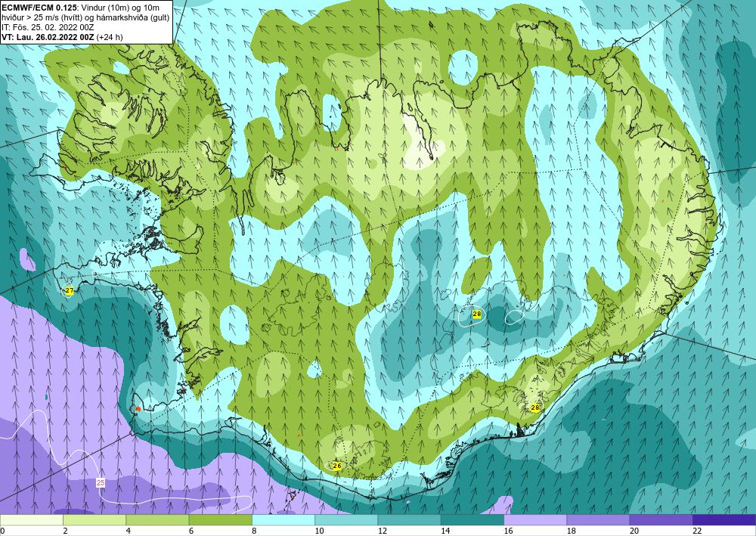Click the "ECMWF/ECM 0.125" title text
Viewport: 756px width, 536px height.
tap(38, 8)
